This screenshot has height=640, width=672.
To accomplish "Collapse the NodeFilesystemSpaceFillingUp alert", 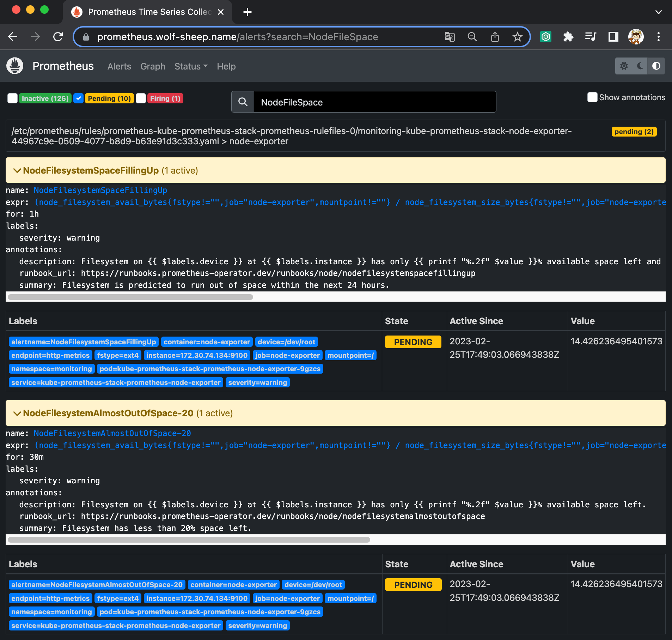I will (x=335, y=170).
